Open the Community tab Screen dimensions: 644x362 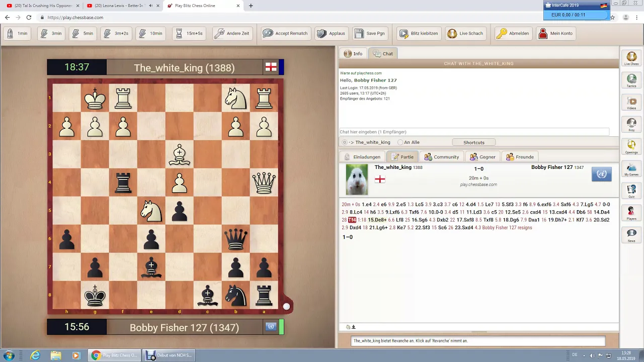(x=442, y=157)
